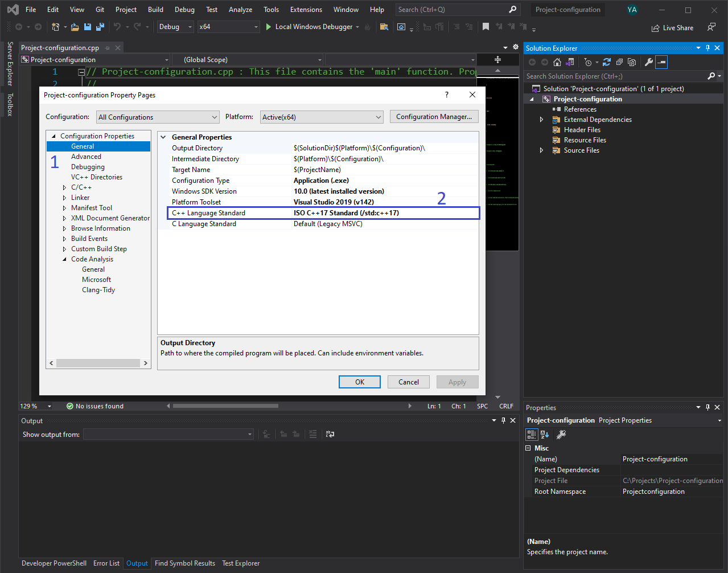Refresh the Solution Explorer

click(608, 62)
